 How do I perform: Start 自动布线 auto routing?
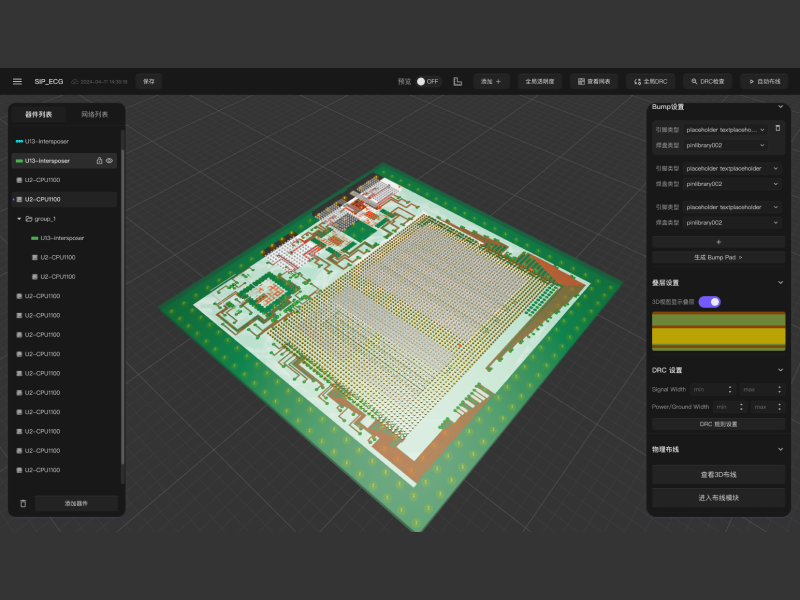tap(764, 81)
